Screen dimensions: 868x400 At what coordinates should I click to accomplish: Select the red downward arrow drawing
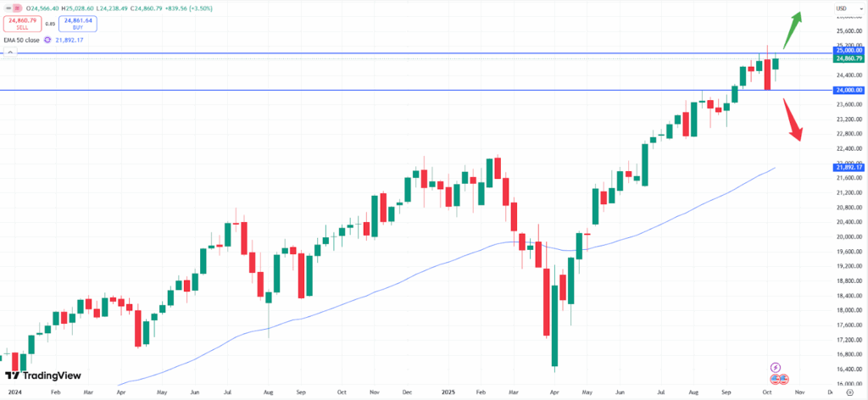tap(792, 119)
